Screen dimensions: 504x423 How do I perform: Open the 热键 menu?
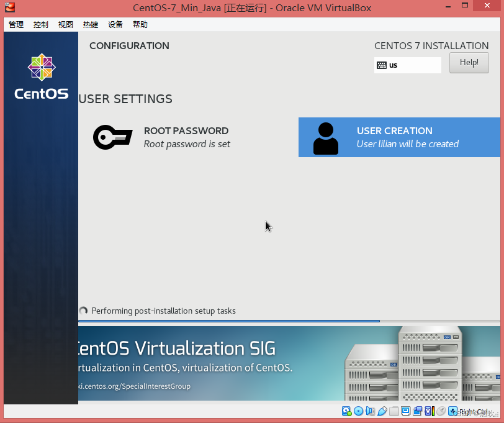(91, 24)
